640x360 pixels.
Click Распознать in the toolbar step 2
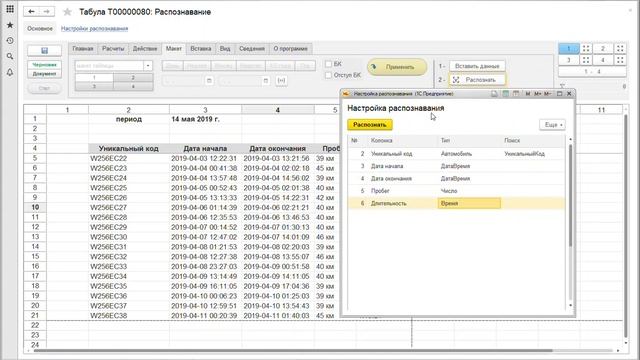(477, 80)
